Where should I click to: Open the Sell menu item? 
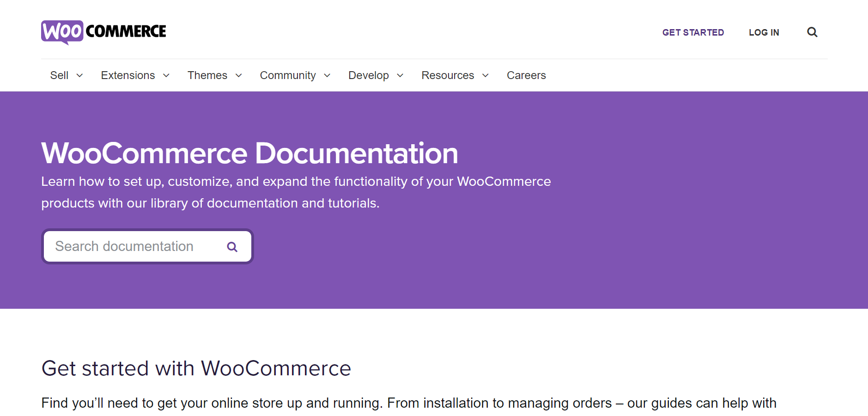pyautogui.click(x=59, y=75)
